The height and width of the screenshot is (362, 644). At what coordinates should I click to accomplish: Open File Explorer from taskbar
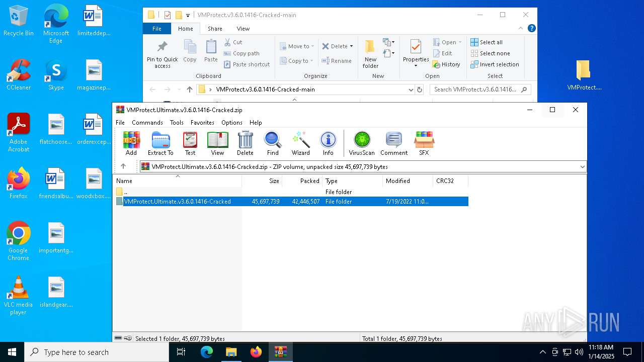(231, 352)
